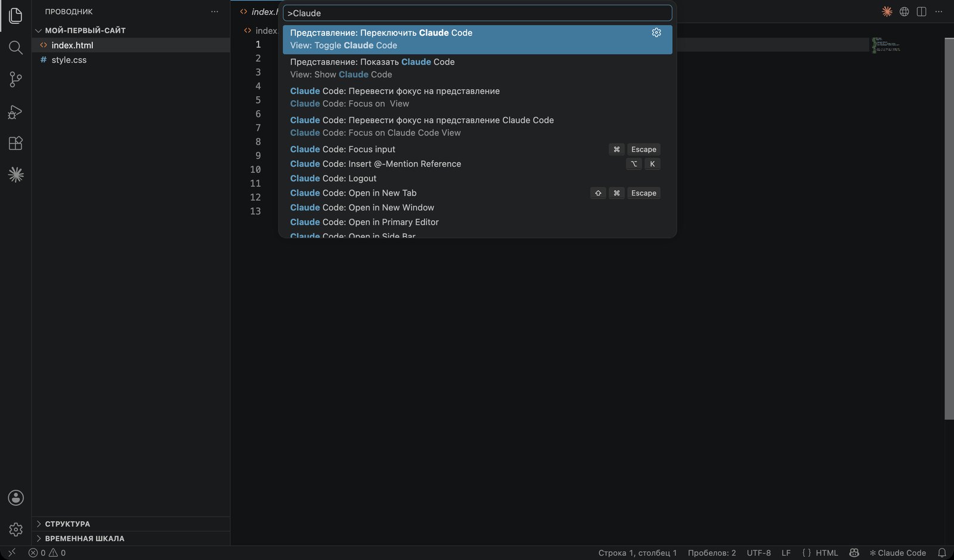The width and height of the screenshot is (954, 560).
Task: Change end-of-line sequence via LF
Action: 786,553
